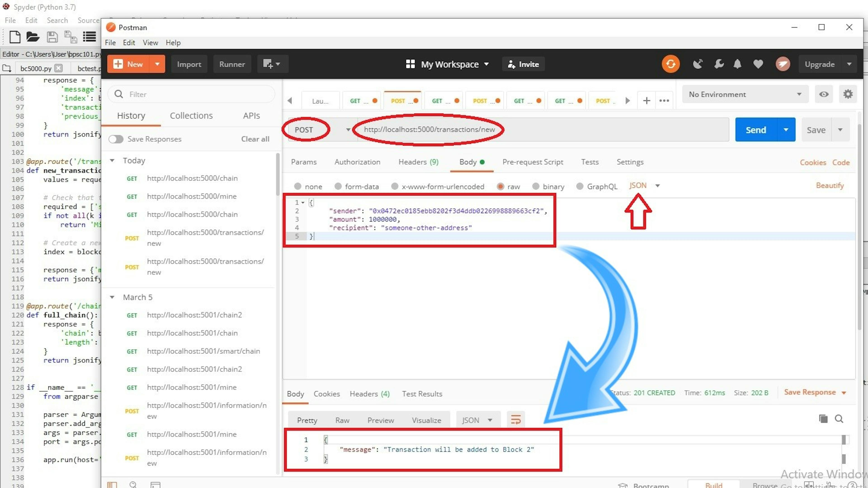
Task: Copy response body to clipboard icon
Action: tap(823, 419)
